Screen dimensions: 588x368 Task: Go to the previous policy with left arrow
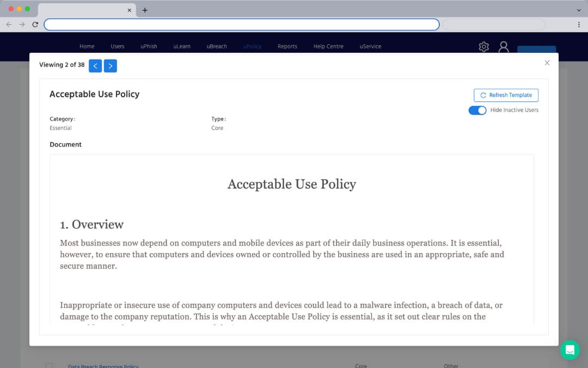[x=95, y=66]
